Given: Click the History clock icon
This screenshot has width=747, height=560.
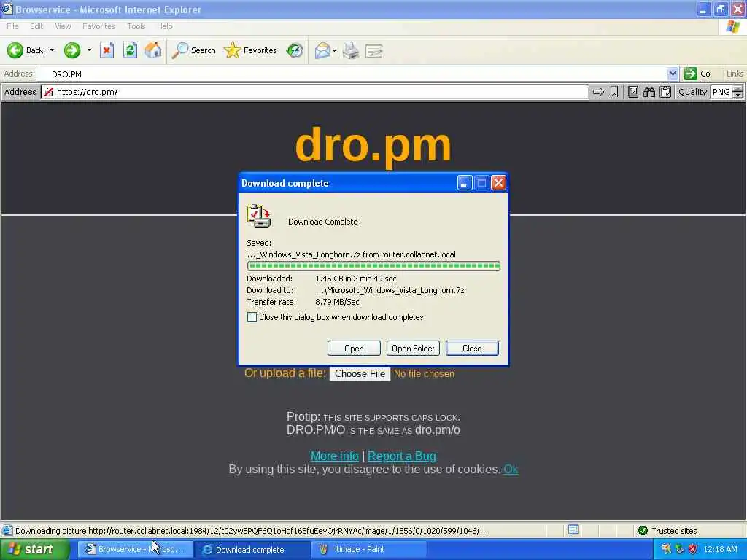Looking at the screenshot, I should click(x=295, y=50).
